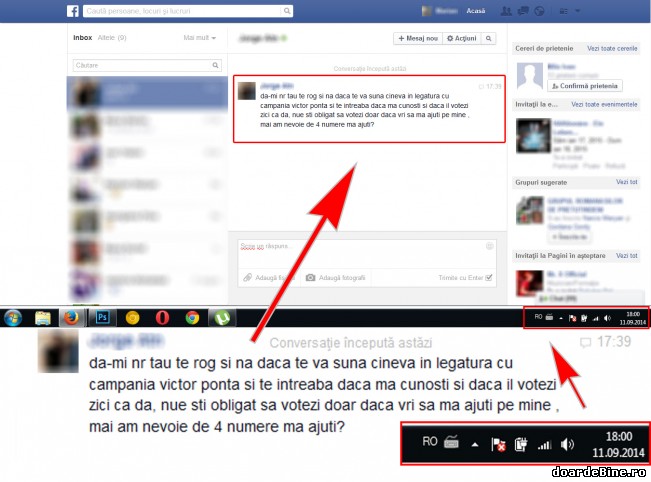The width and height of the screenshot is (651, 482).
Task: Open the 'Vezi toate evenimentele' link
Action: 604,105
